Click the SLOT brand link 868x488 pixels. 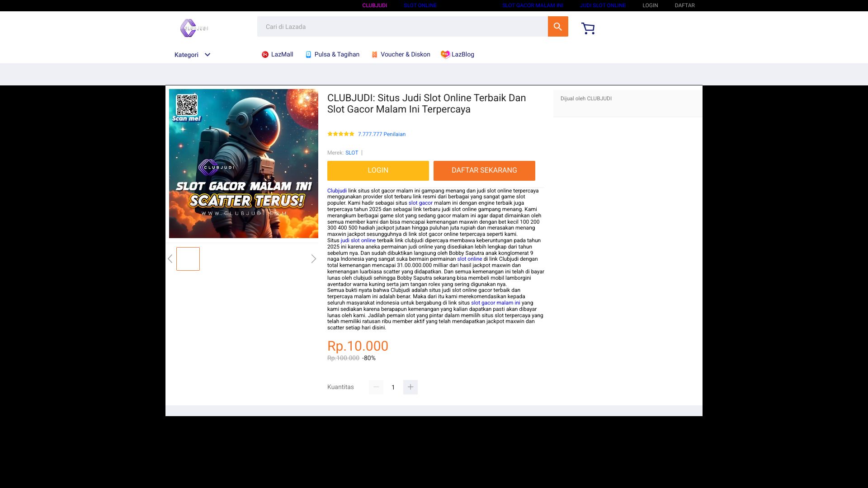pos(352,153)
